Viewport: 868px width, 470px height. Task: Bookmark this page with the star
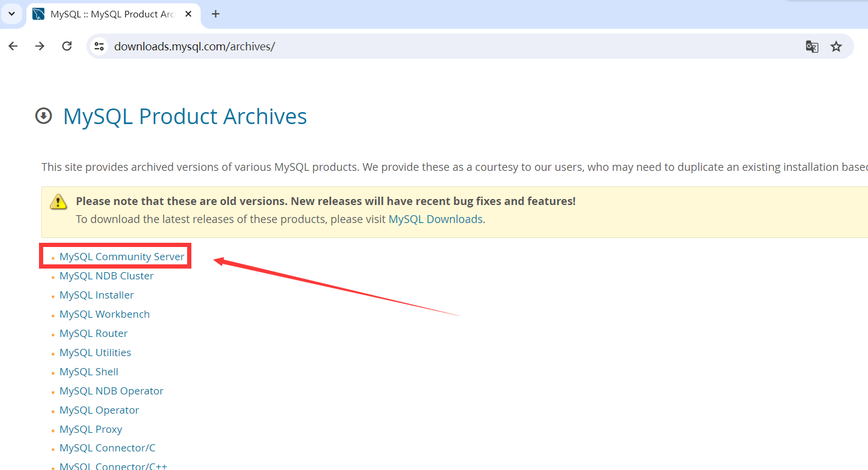point(836,46)
